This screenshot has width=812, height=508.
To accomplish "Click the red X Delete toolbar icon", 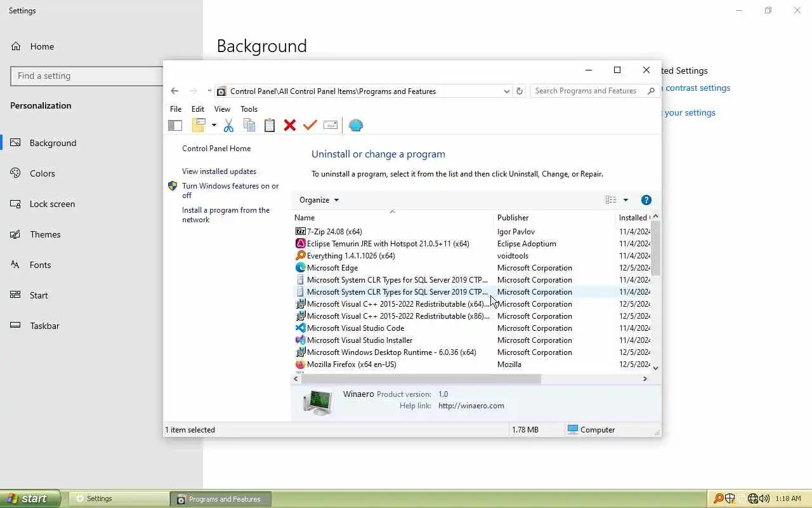I will point(290,125).
